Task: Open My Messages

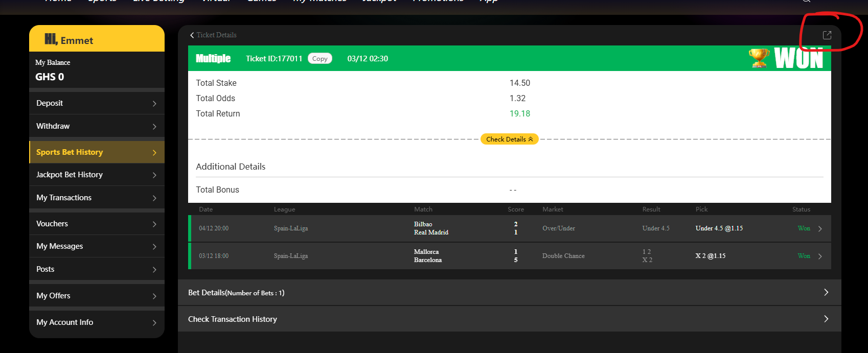Action: 60,246
